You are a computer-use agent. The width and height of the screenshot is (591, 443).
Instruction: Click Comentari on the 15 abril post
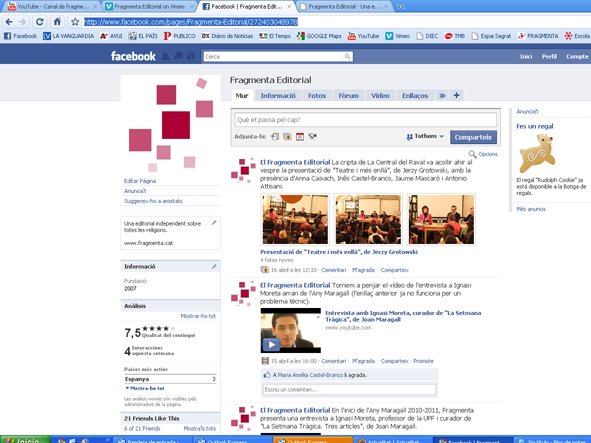coord(334,361)
